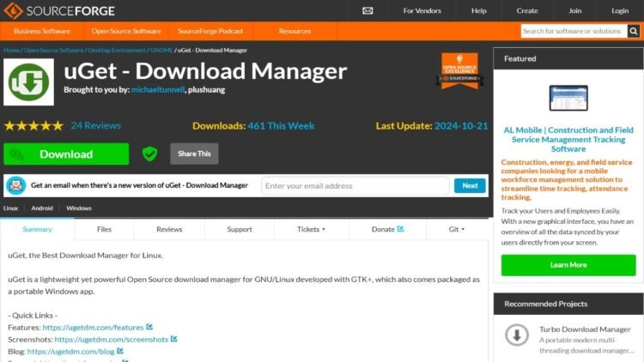
Task: Open the 24 Reviews link
Action: (x=95, y=125)
